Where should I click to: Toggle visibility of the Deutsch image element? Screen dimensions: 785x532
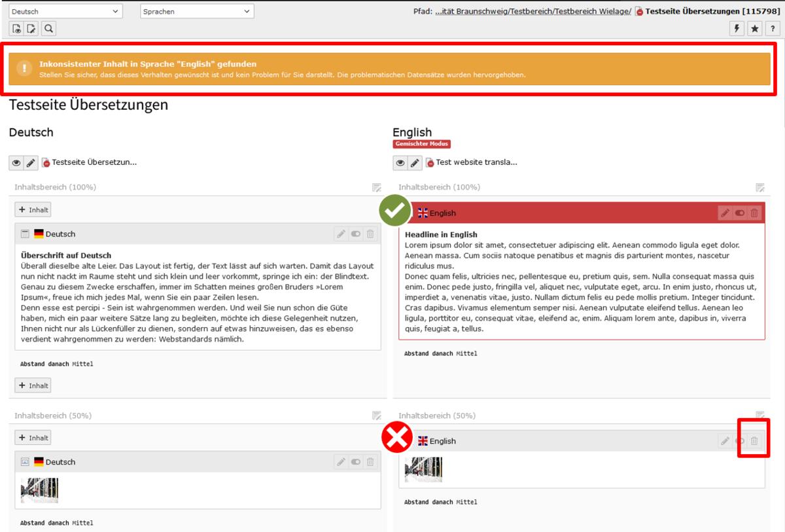click(x=356, y=462)
